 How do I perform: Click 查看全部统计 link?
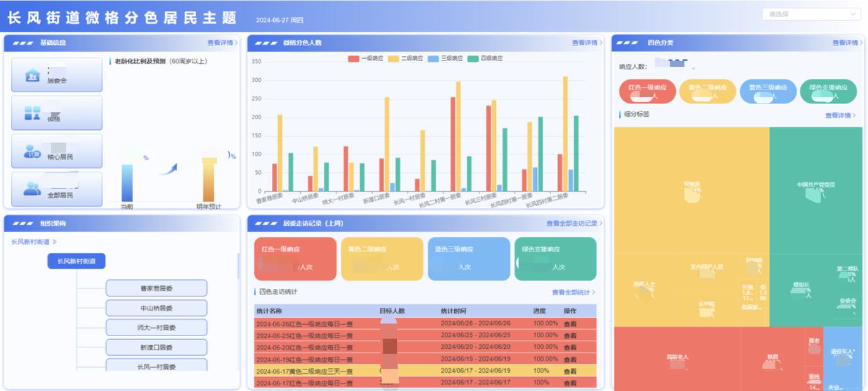(x=573, y=293)
